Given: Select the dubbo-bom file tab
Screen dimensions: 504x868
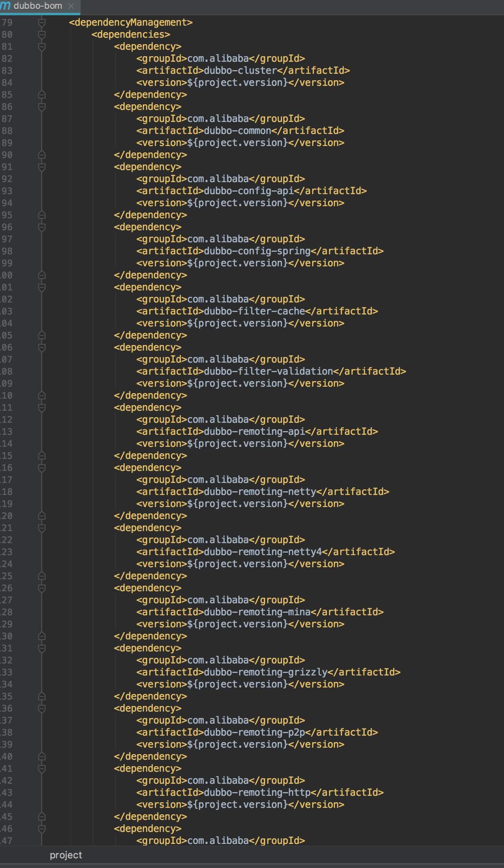Looking at the screenshot, I should [x=38, y=6].
